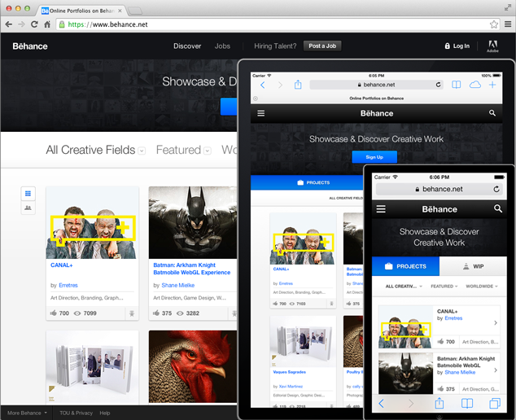Tap iPad Safari share icon
Viewport: 516px width, 420px height.
click(x=298, y=85)
